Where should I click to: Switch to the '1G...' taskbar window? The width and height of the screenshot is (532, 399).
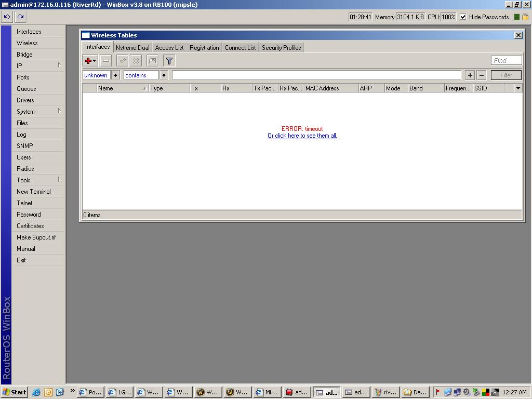pos(120,392)
